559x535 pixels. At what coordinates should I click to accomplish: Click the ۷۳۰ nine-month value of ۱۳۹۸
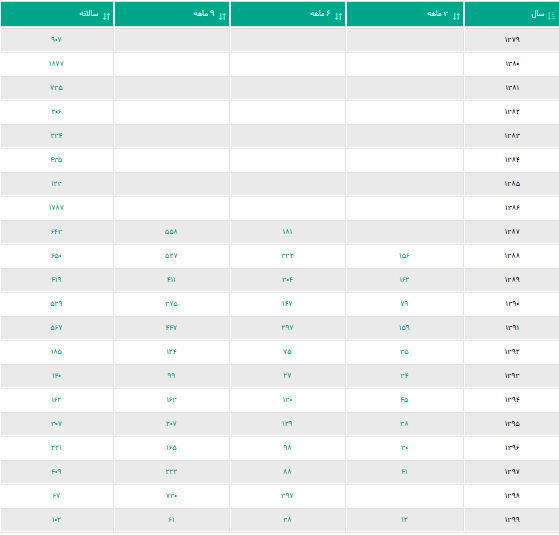point(171,496)
